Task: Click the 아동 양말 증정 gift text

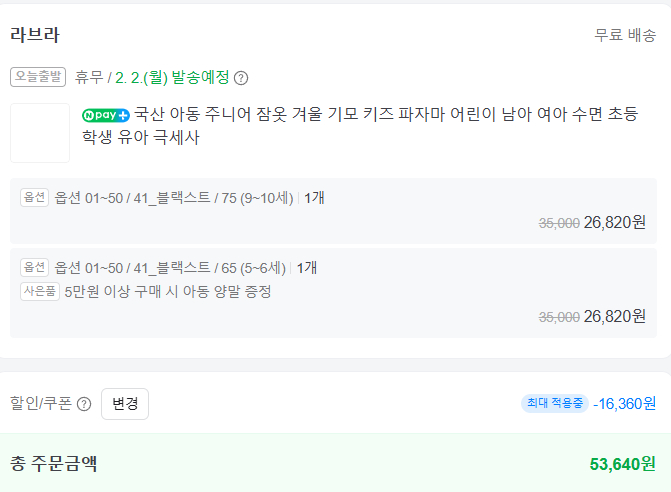Action: [x=168, y=292]
